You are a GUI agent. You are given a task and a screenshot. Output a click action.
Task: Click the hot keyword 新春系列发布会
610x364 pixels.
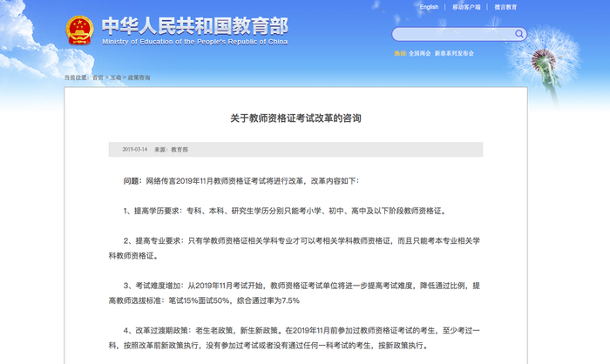(454, 53)
